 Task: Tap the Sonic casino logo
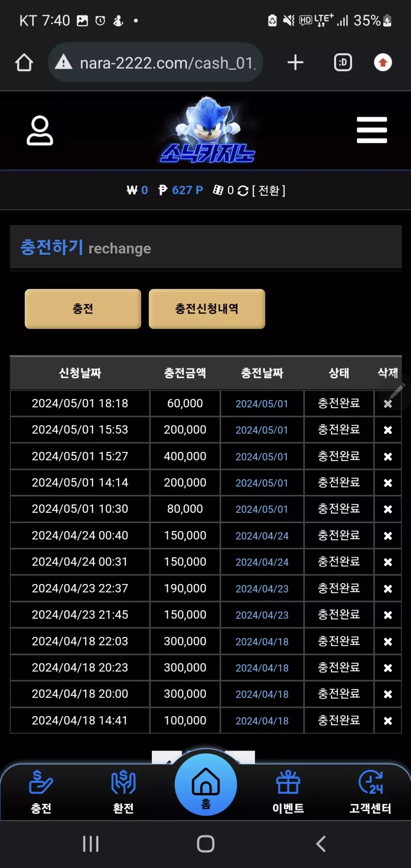[x=207, y=130]
